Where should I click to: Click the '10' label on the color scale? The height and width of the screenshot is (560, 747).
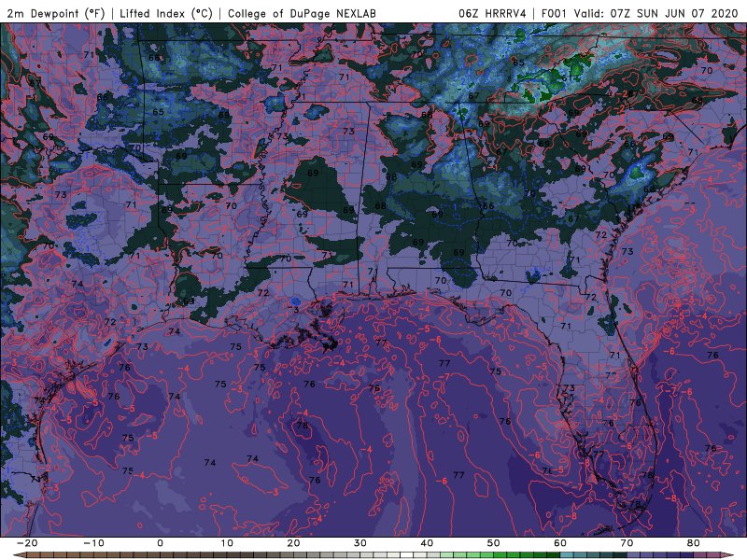pyautogui.click(x=227, y=543)
